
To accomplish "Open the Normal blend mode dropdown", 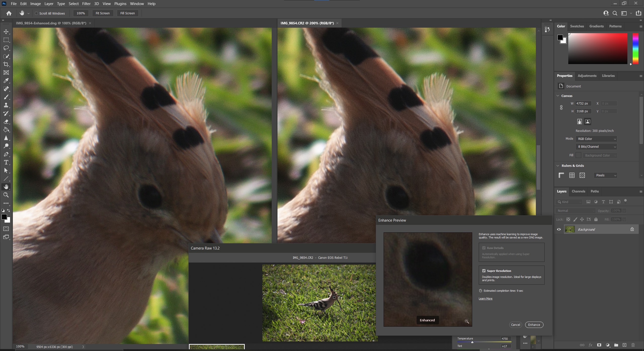I will pyautogui.click(x=576, y=211).
